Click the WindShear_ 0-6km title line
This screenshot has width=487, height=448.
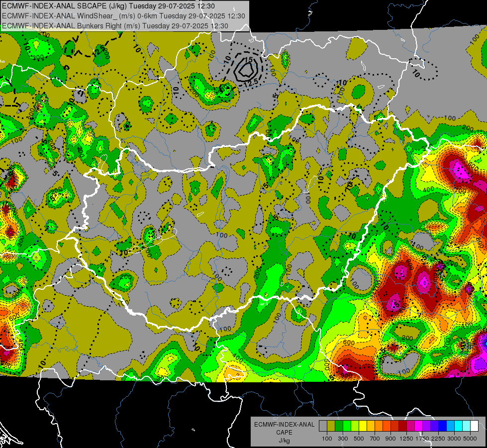coord(123,16)
